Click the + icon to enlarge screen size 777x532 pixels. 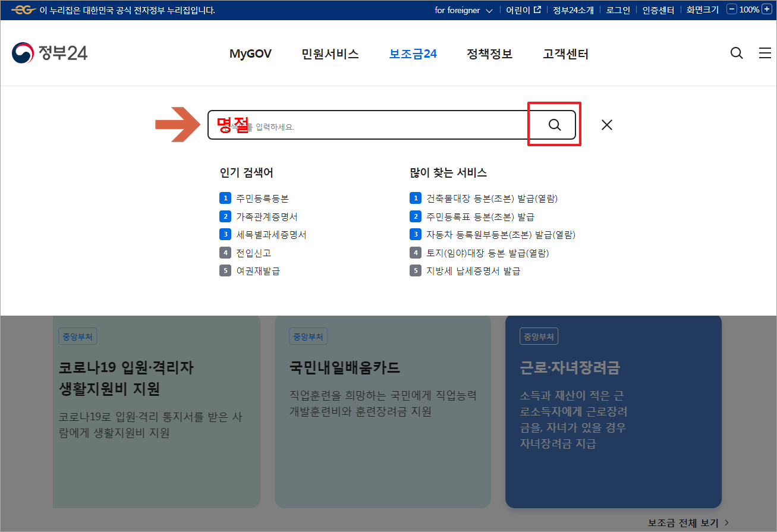pos(767,10)
